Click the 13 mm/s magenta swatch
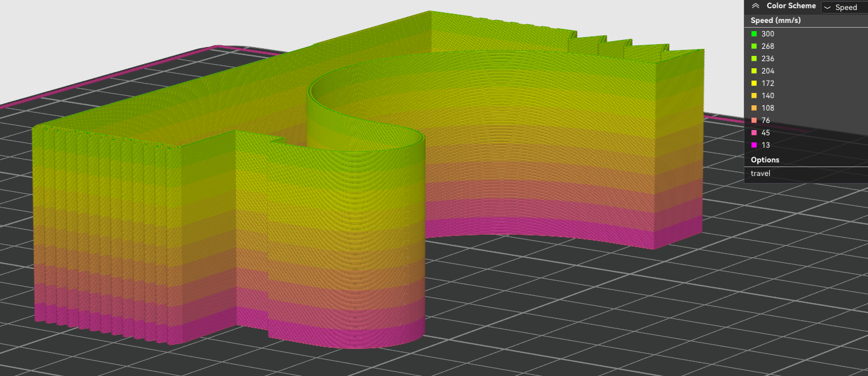Image resolution: width=868 pixels, height=376 pixels. [754, 145]
